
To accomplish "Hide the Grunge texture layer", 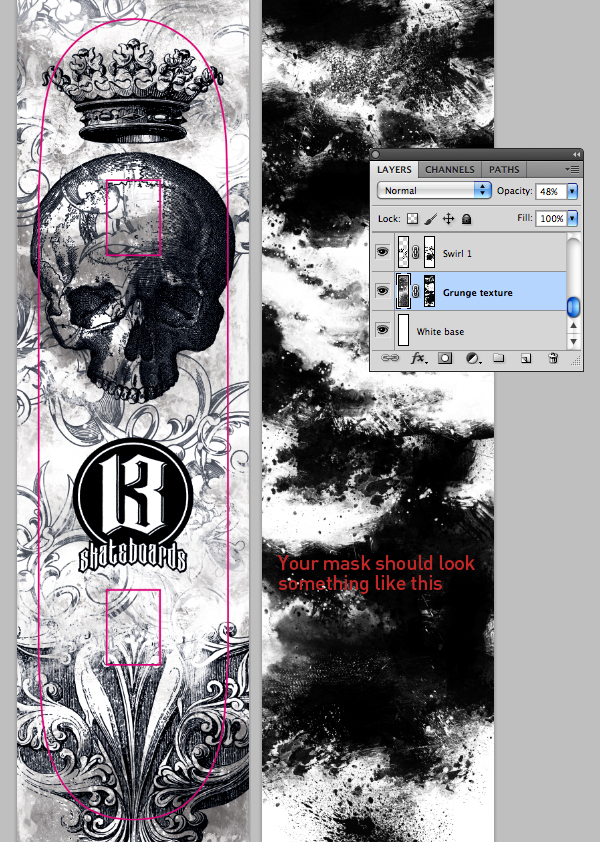I will 382,291.
